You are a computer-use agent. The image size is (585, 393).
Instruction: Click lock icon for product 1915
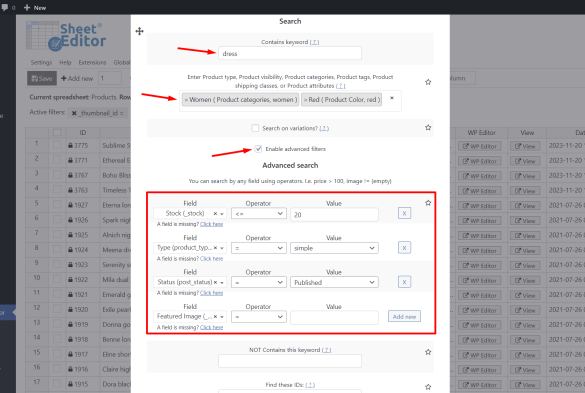70,384
